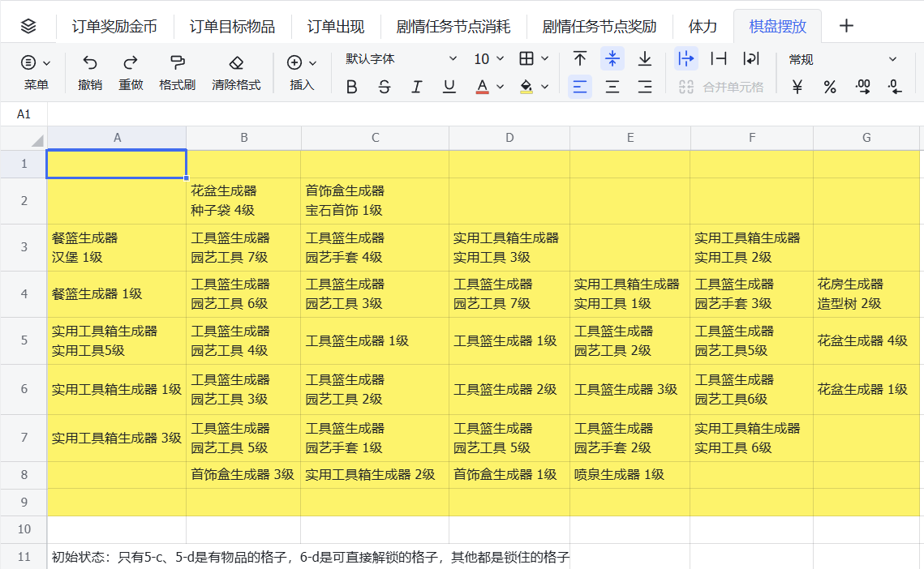Open the font color dropdown arrow
The height and width of the screenshot is (569, 924).
[x=501, y=88]
